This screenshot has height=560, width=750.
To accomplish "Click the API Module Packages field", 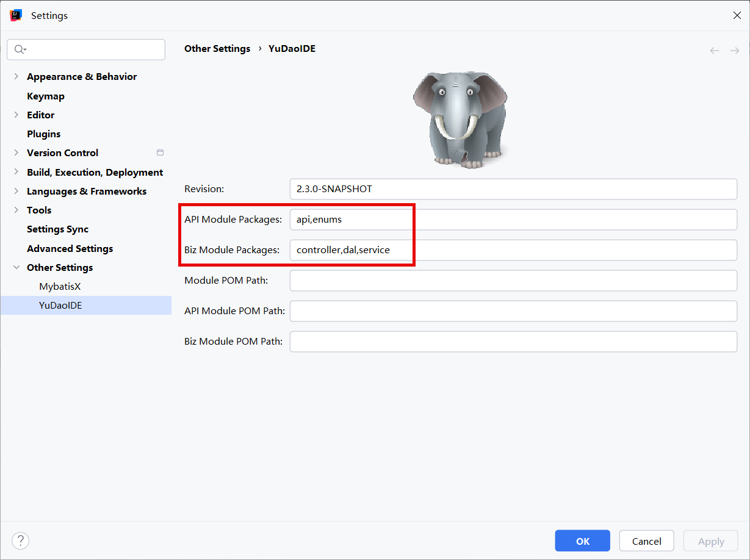I will [x=514, y=220].
